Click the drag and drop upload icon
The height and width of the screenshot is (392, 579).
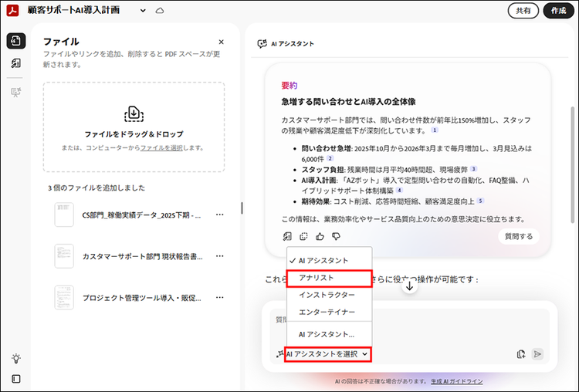pyautogui.click(x=134, y=113)
